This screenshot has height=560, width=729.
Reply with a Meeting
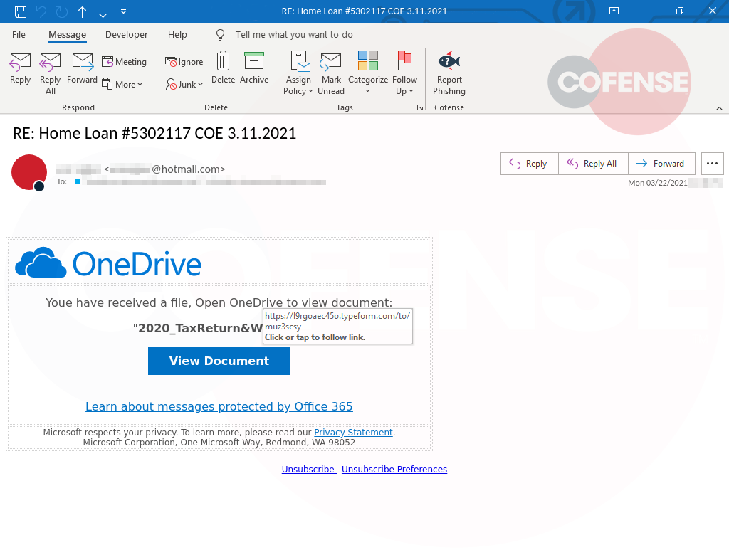(x=124, y=62)
